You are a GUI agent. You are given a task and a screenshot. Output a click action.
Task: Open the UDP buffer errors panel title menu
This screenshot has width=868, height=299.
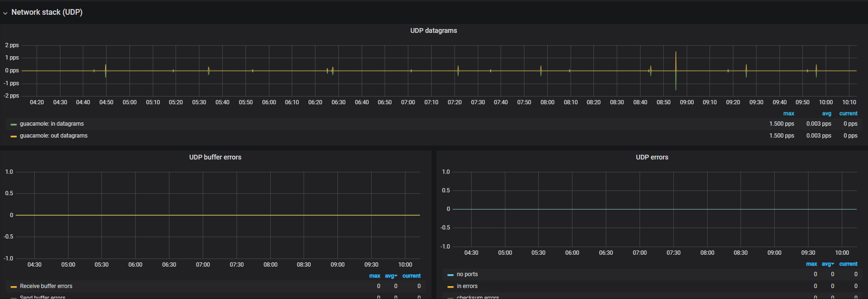pyautogui.click(x=215, y=157)
